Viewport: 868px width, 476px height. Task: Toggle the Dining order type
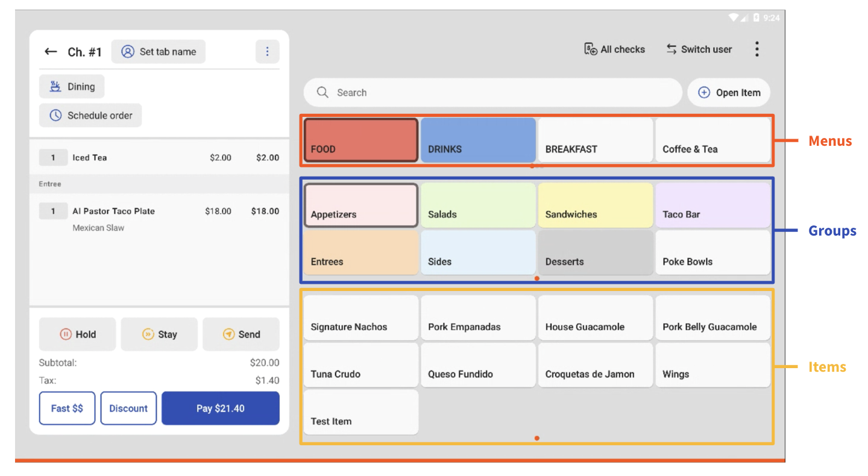pos(72,86)
